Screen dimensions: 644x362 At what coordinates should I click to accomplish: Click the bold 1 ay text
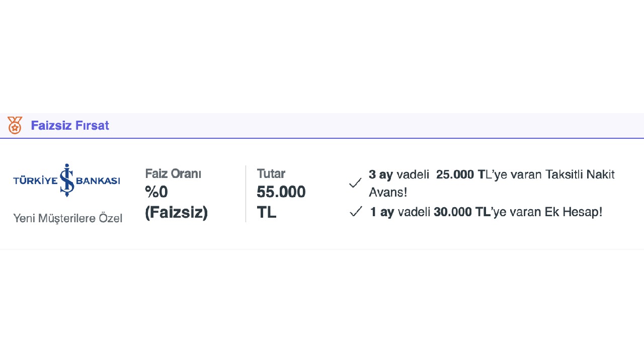pos(381,212)
